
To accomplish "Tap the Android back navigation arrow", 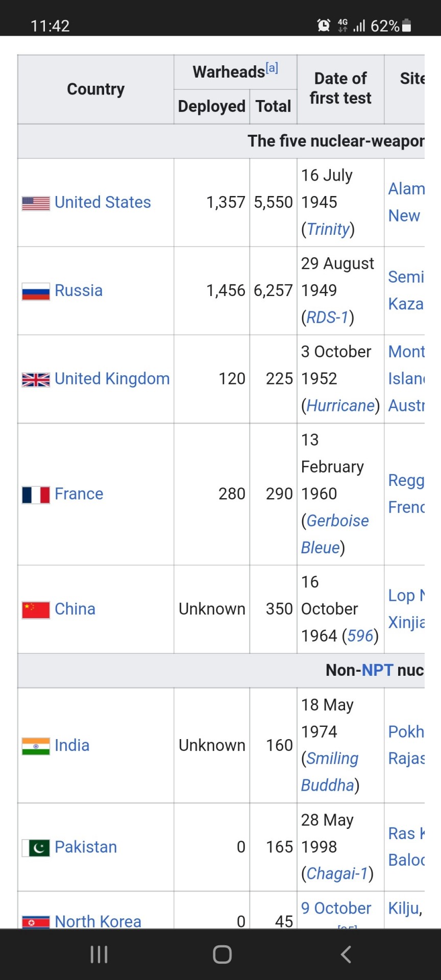I will coord(346,954).
